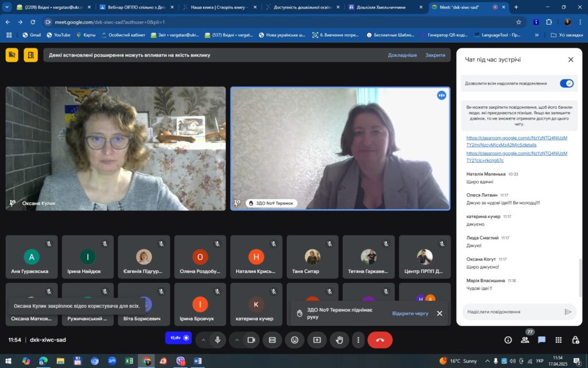Open the emoji reactions button
Image resolution: width=588 pixels, height=368 pixels.
295,340
